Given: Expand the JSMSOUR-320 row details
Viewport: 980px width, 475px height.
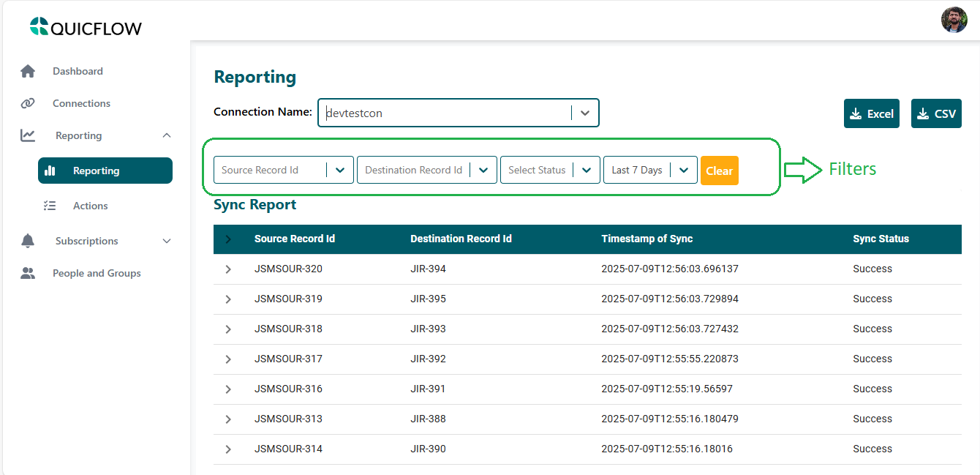Looking at the screenshot, I should [x=228, y=269].
